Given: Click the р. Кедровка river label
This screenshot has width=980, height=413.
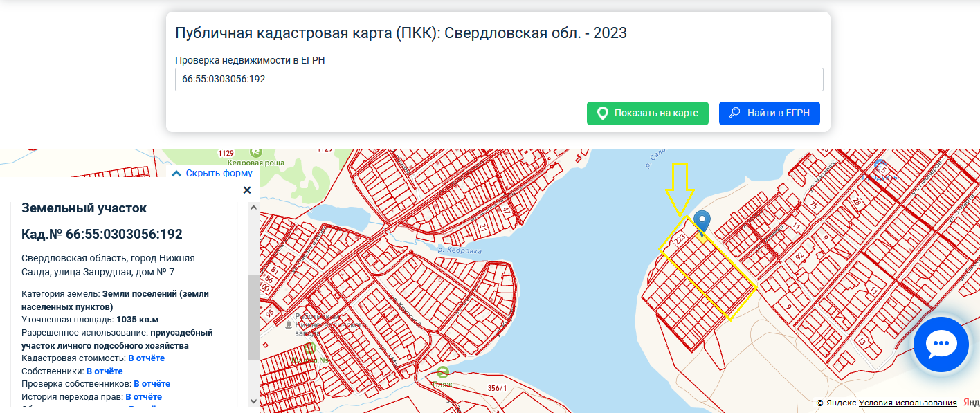Looking at the screenshot, I should click(460, 250).
